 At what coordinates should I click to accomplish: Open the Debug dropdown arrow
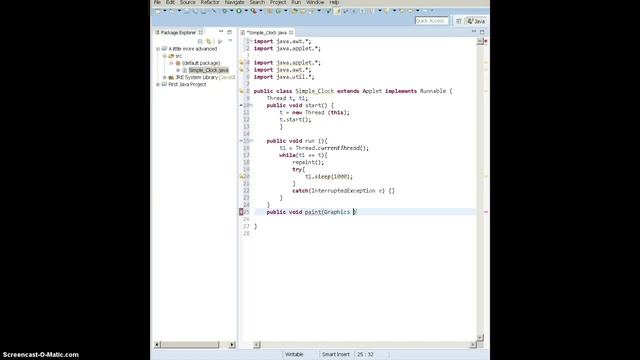[231, 11]
